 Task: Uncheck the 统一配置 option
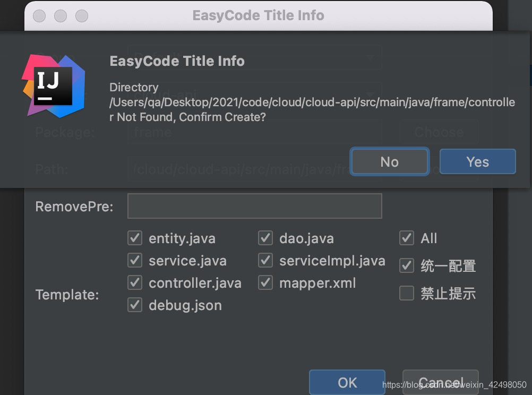pyautogui.click(x=407, y=265)
